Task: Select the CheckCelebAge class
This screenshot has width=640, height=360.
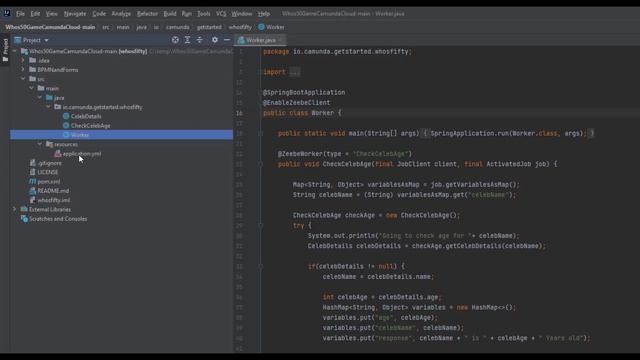Action: click(x=91, y=126)
